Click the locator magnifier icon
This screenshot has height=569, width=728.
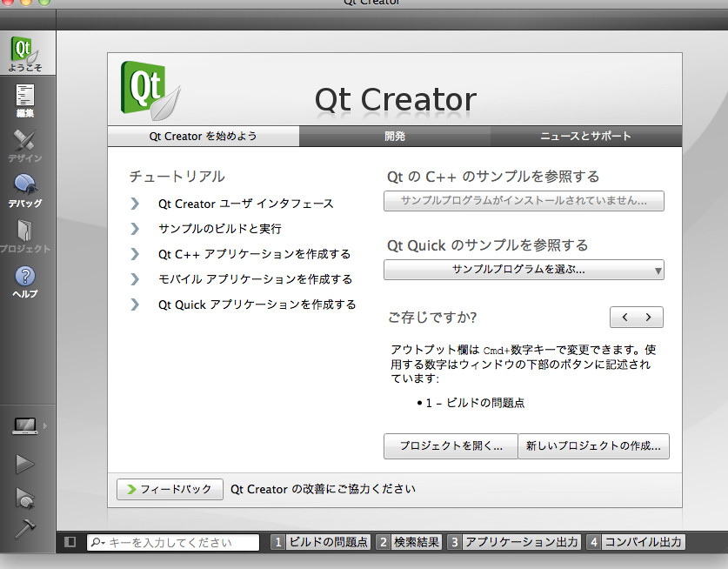click(x=97, y=542)
